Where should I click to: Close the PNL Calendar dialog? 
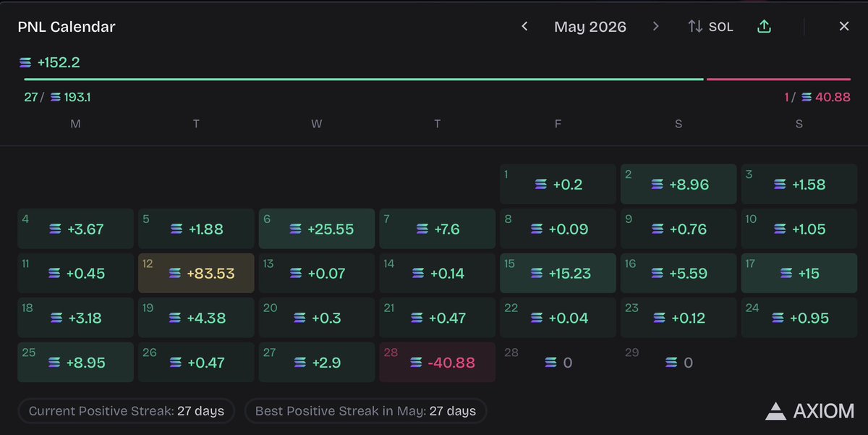point(843,27)
